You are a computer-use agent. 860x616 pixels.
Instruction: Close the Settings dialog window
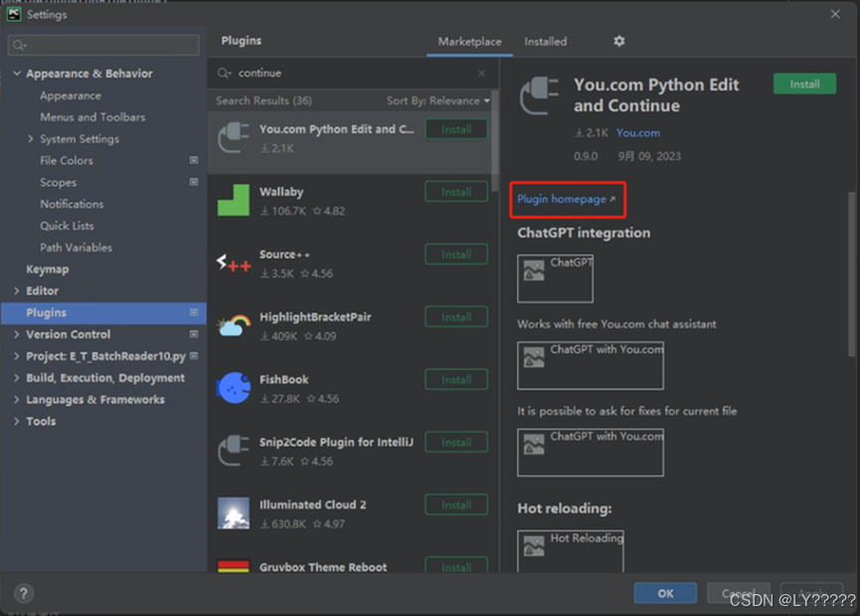click(835, 14)
